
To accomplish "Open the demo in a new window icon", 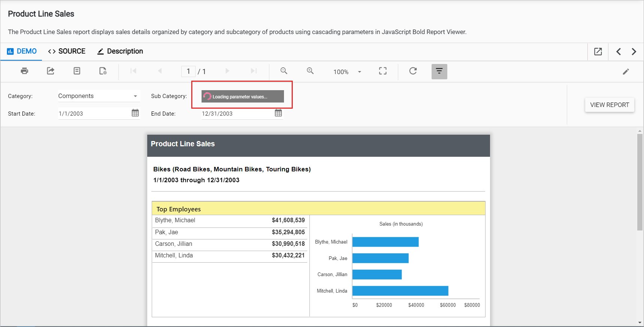I will pyautogui.click(x=598, y=52).
